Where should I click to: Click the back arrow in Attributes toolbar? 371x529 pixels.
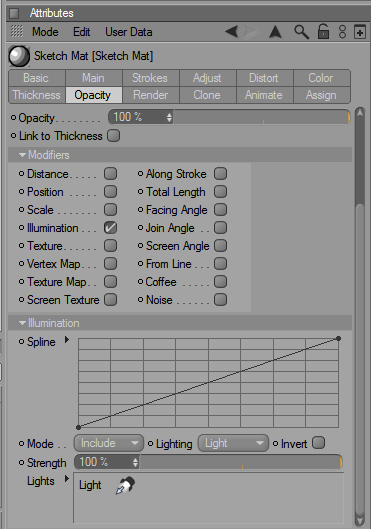point(232,32)
